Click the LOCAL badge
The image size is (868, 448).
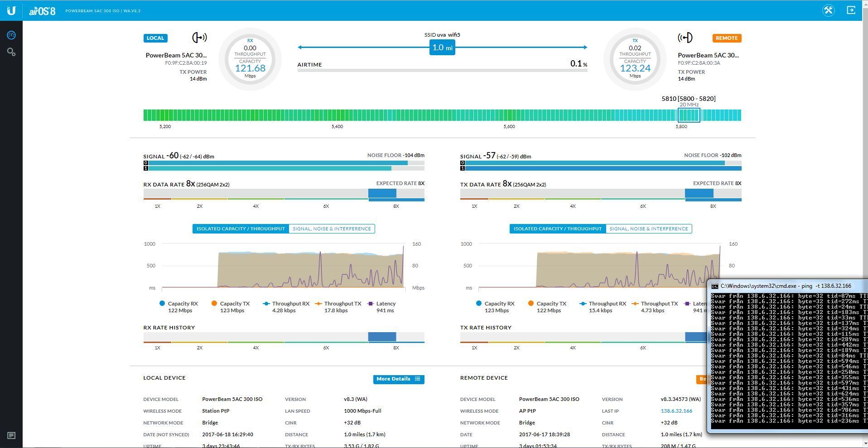(155, 38)
